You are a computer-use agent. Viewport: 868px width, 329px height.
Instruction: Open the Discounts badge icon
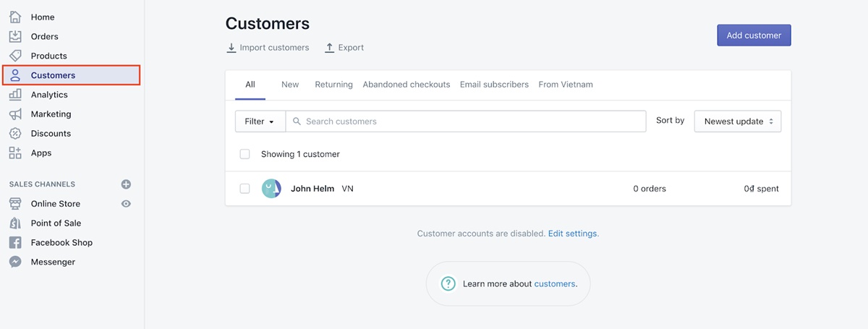pyautogui.click(x=15, y=134)
